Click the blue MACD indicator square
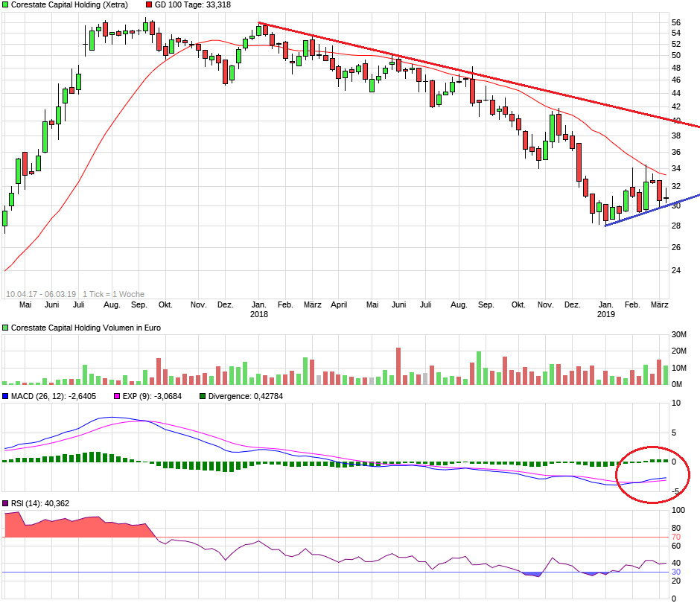This screenshot has width=700, height=606. pyautogui.click(x=6, y=395)
